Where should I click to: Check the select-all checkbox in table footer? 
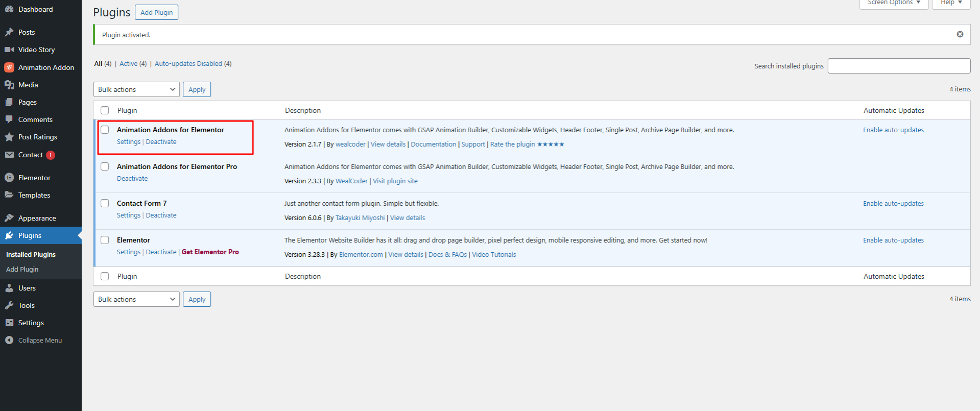(x=105, y=276)
